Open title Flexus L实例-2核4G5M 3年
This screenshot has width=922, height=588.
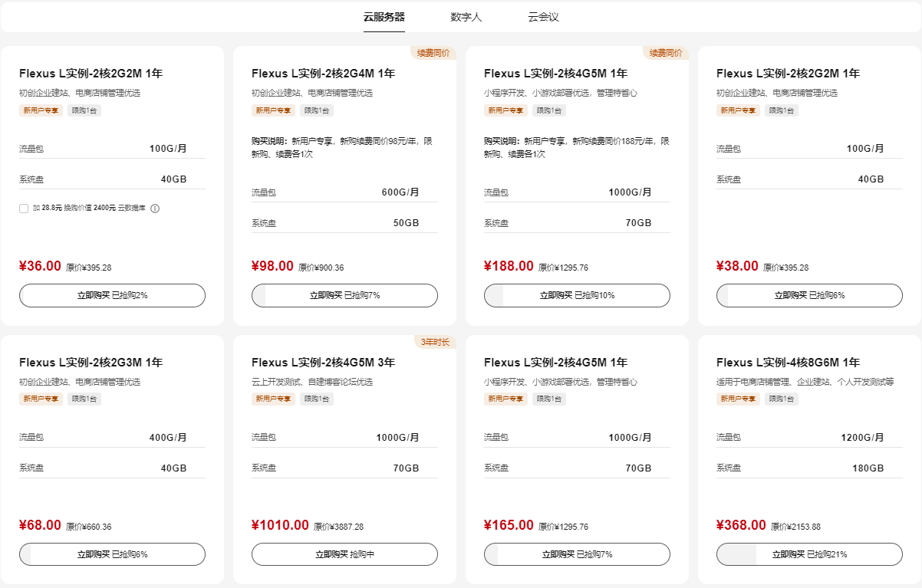pyautogui.click(x=323, y=363)
